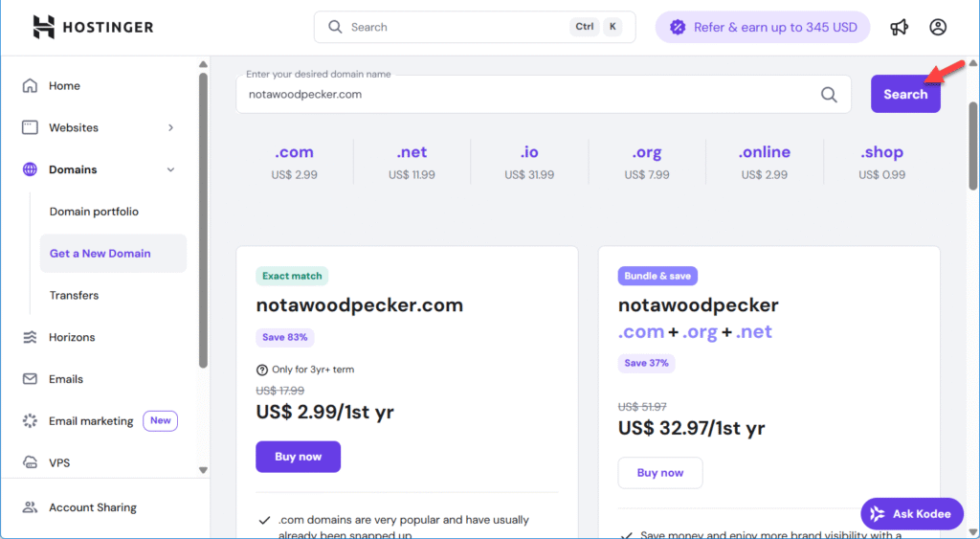Click the Horizons waves icon
Viewport: 980px width, 539px height.
pyautogui.click(x=30, y=337)
